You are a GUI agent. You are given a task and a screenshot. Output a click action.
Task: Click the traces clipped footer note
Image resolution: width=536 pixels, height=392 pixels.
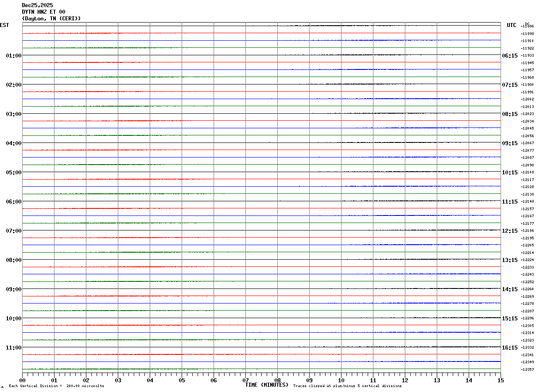coord(347,386)
